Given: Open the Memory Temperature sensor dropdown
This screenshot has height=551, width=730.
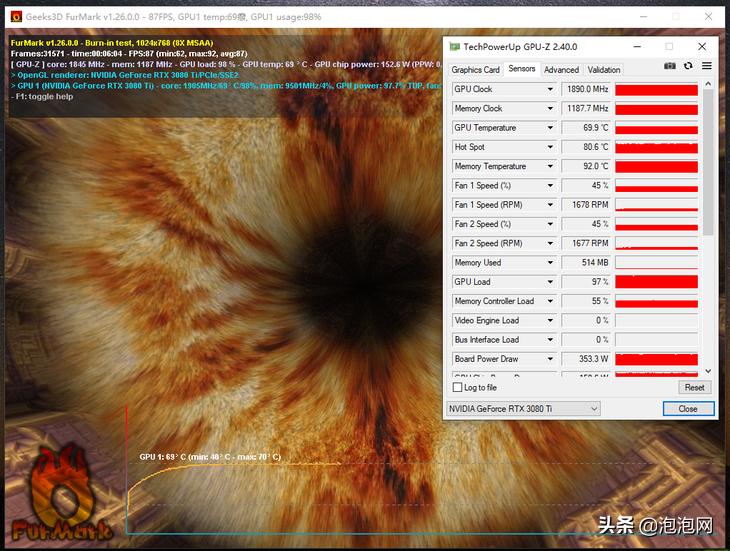Looking at the screenshot, I should [550, 166].
